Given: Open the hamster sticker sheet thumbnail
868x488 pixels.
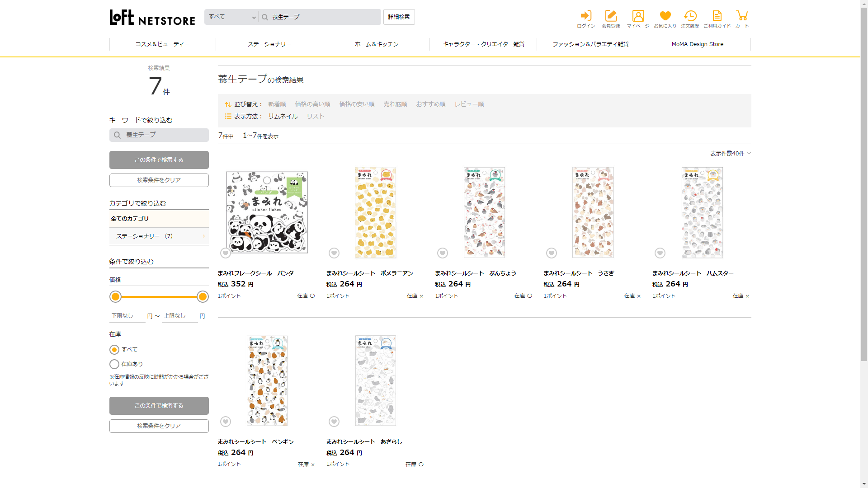Looking at the screenshot, I should click(x=702, y=212).
